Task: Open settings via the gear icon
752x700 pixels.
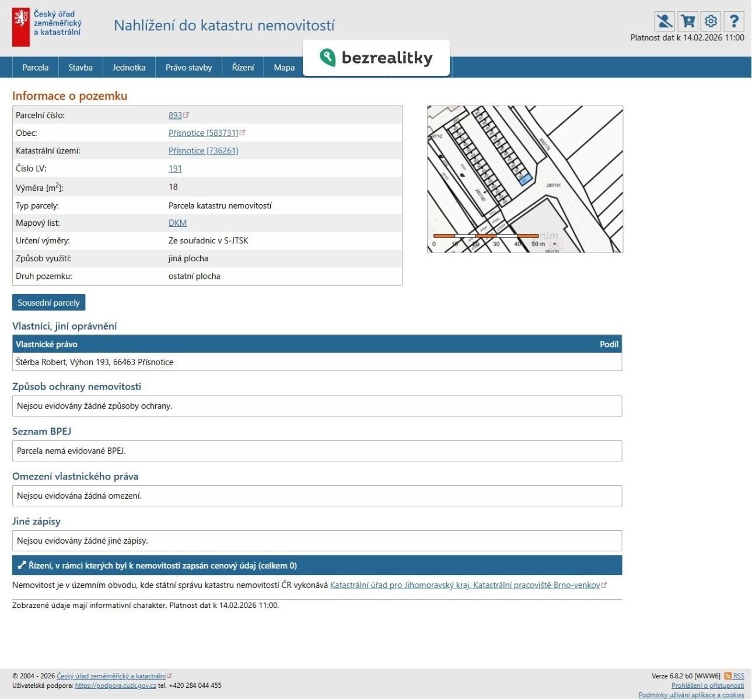Action: pos(711,22)
